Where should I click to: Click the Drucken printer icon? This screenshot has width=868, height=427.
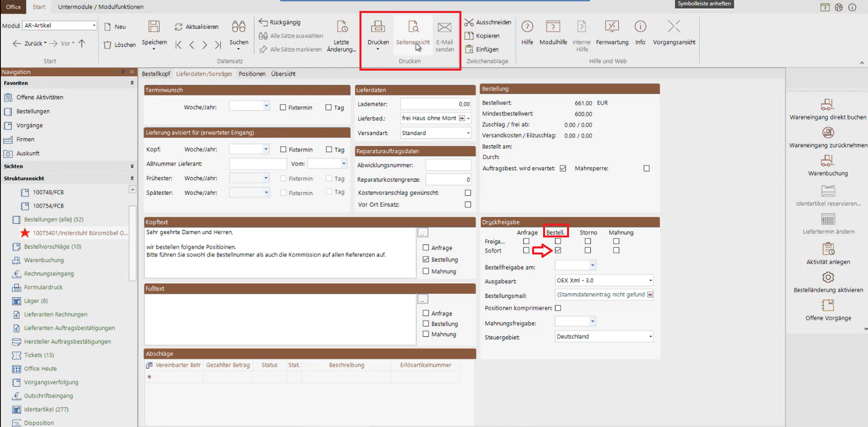(378, 27)
